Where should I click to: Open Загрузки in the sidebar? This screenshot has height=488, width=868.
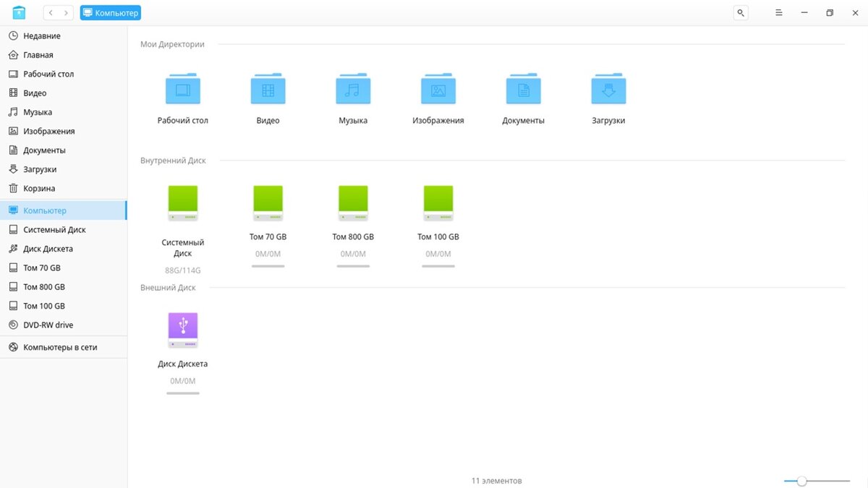click(x=64, y=169)
